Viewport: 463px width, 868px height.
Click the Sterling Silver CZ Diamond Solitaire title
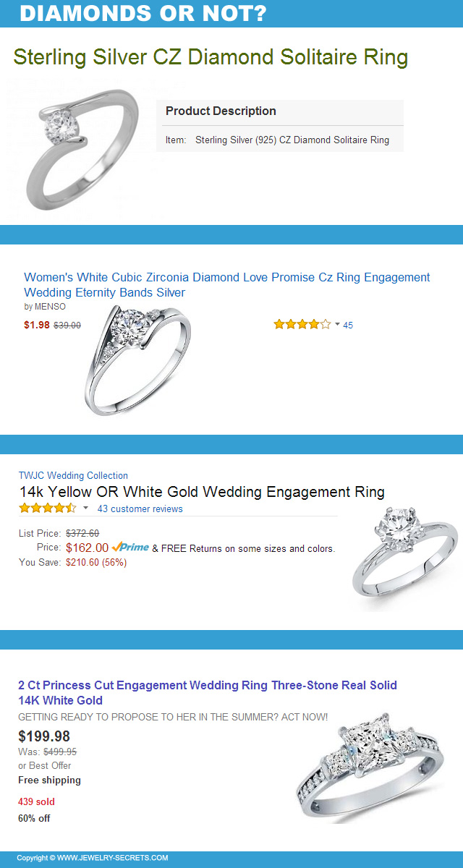pyautogui.click(x=211, y=57)
